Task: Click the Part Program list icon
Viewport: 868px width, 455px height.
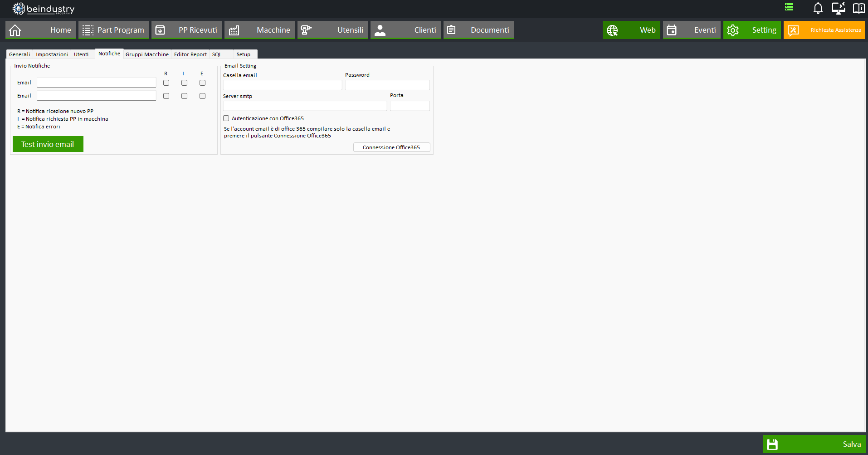Action: tap(88, 30)
